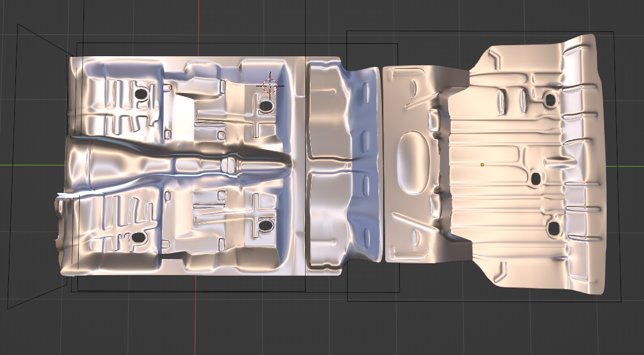Click the top-left drain hole of front floor

(x=141, y=94)
